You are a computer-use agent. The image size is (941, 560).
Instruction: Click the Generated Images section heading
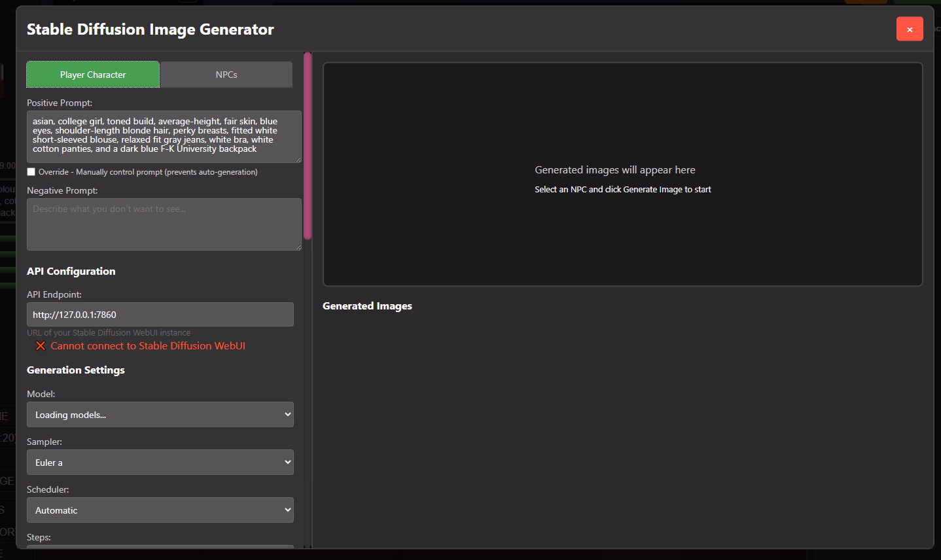(367, 306)
